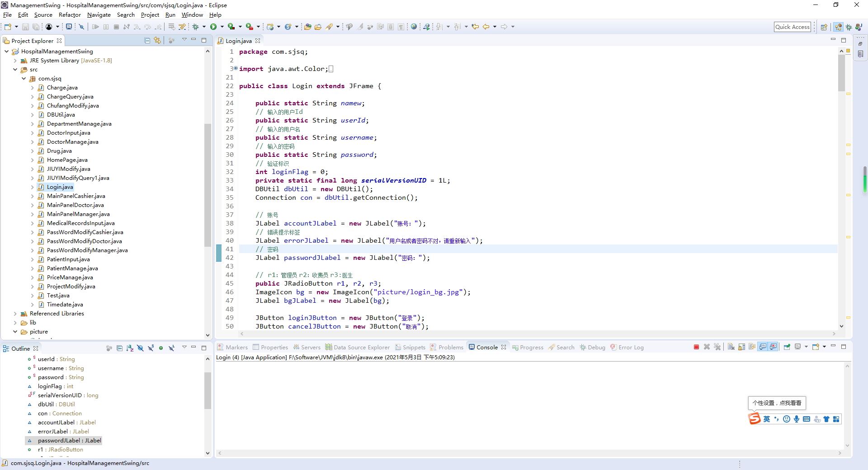Image resolution: width=868 pixels, height=470 pixels.
Task: Collapse the com.sjsq package
Action: [24, 78]
